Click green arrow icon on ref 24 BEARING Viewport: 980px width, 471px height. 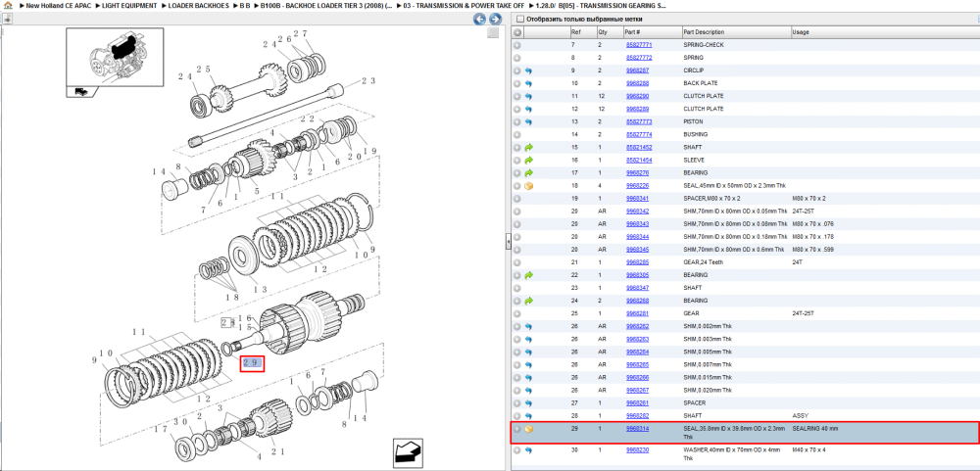pyautogui.click(x=529, y=301)
